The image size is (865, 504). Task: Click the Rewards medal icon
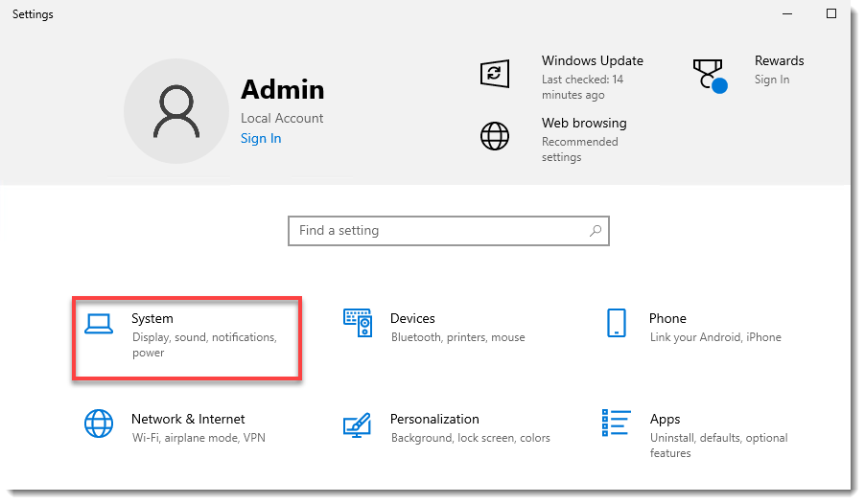click(x=710, y=76)
